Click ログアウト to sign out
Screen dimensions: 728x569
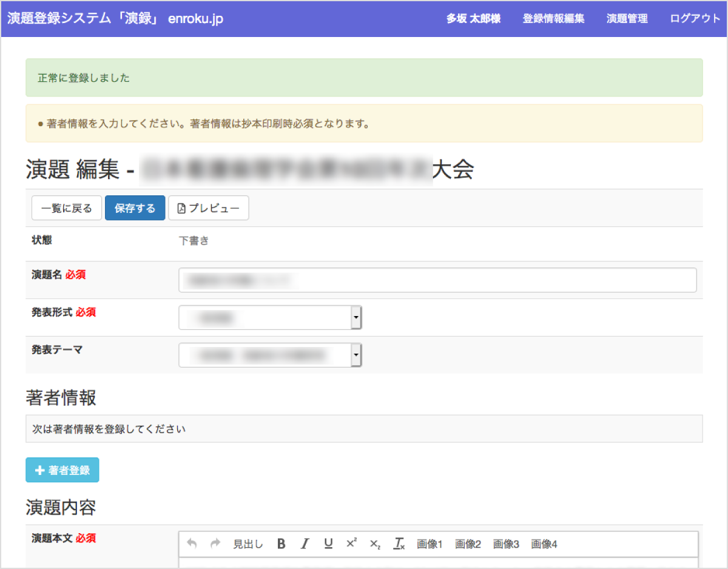pos(695,18)
